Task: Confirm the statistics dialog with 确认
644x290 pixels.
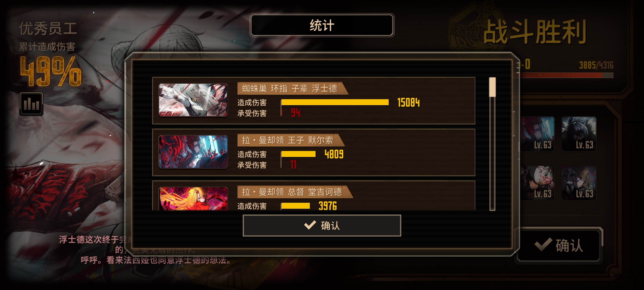Action: tap(322, 226)
